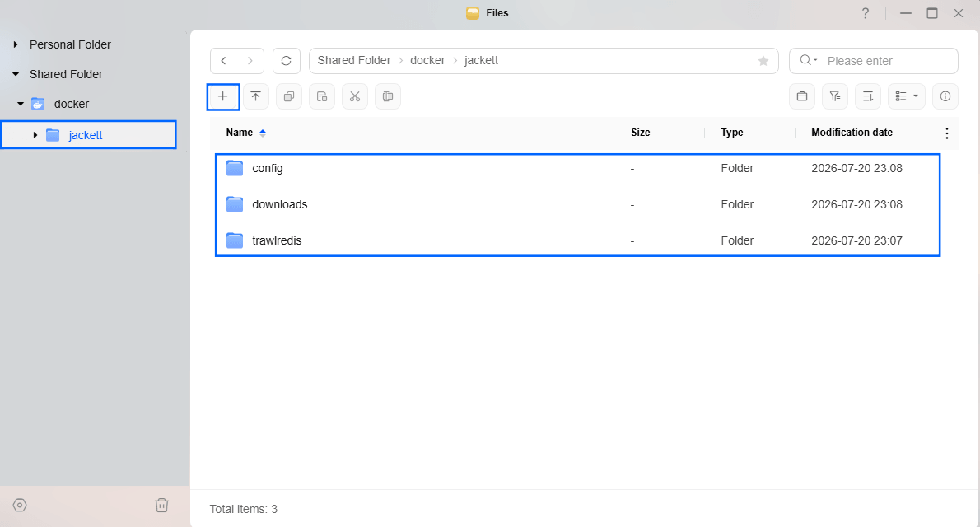Click the Type cell of config row
Screen dimensions: 980x527
coord(737,168)
